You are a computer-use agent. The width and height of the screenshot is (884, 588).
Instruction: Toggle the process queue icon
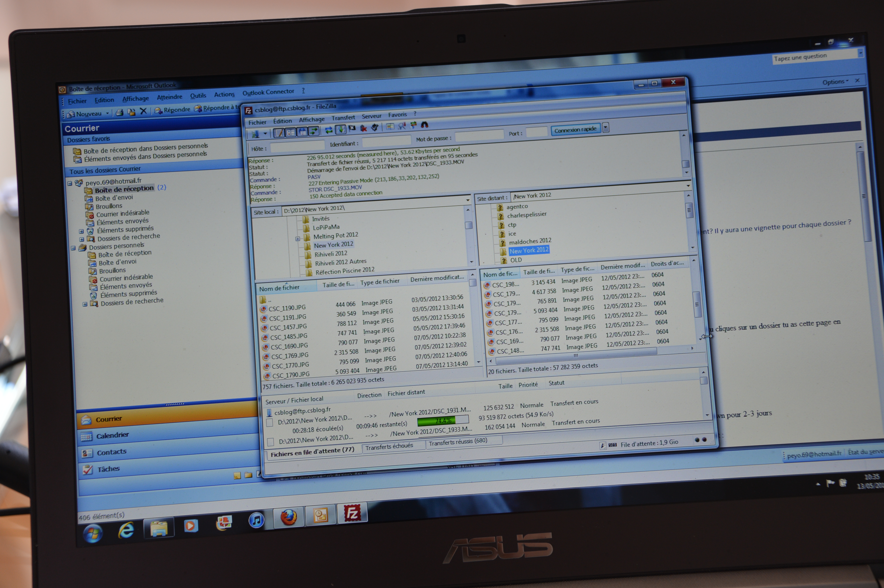pos(341,129)
